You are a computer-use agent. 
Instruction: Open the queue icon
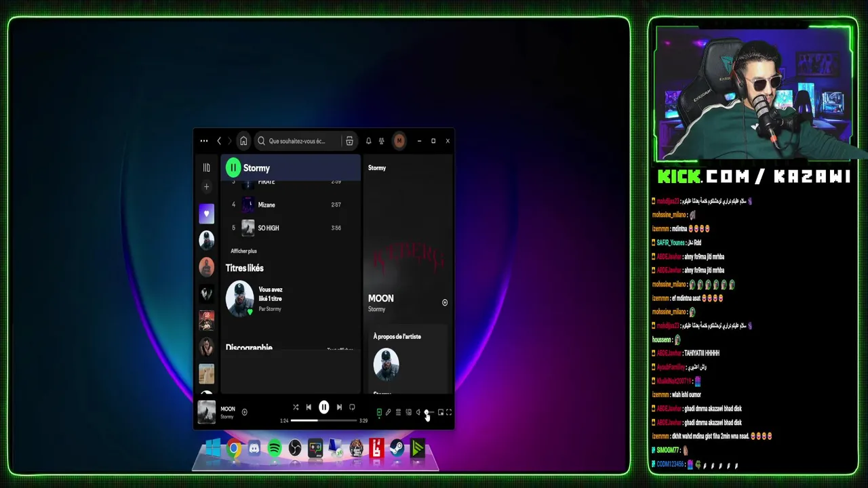(x=398, y=412)
